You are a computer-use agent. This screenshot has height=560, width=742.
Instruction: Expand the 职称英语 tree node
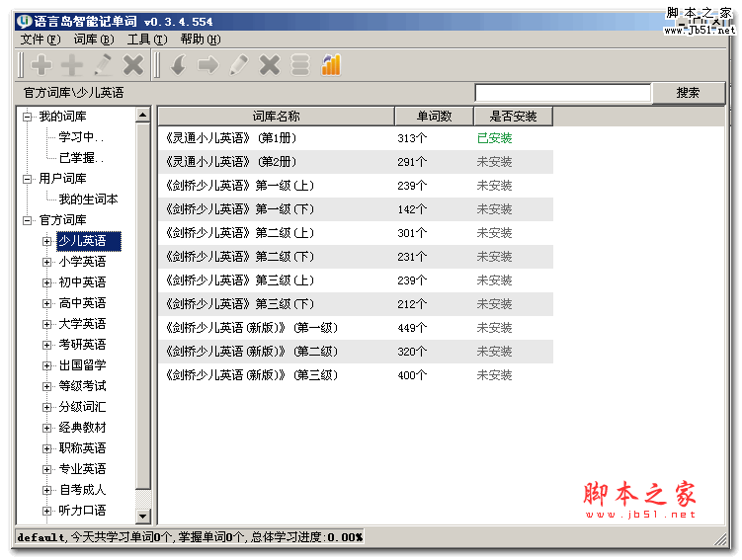[46, 448]
